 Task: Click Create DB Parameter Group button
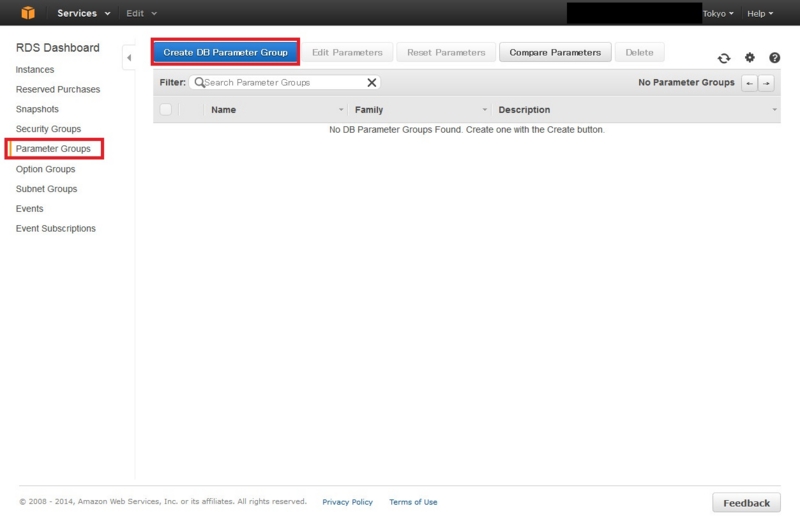(x=225, y=52)
